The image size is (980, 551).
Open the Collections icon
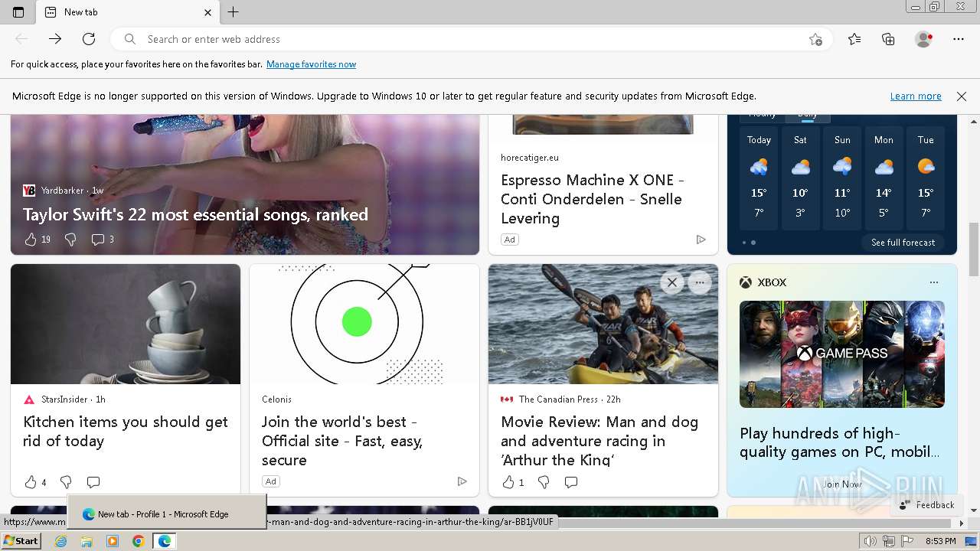pos(888,39)
